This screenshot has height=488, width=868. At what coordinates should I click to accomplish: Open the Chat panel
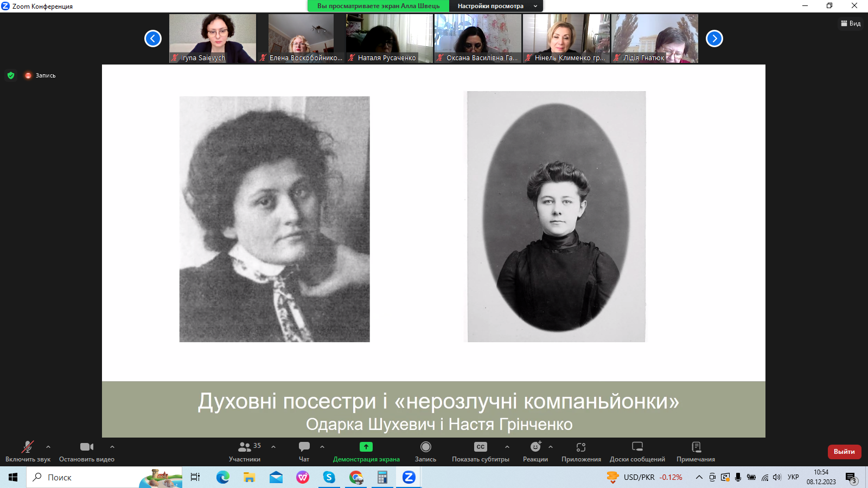304,447
